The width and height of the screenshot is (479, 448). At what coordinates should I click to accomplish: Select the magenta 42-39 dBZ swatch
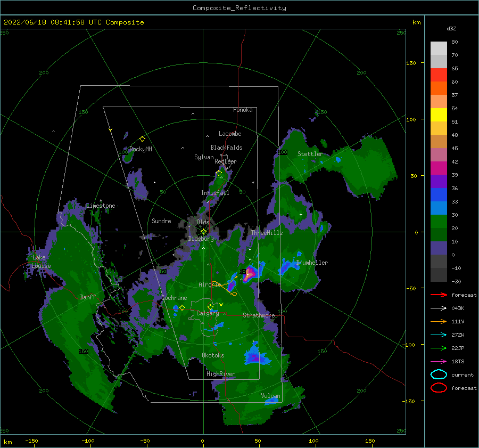[439, 168]
